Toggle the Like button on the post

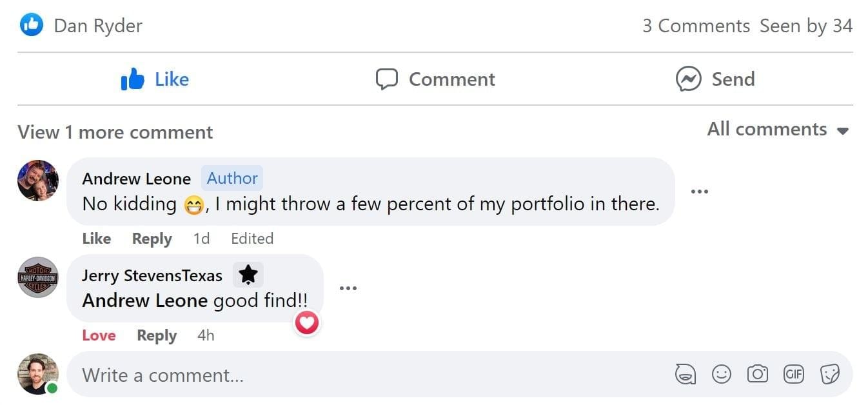point(155,79)
